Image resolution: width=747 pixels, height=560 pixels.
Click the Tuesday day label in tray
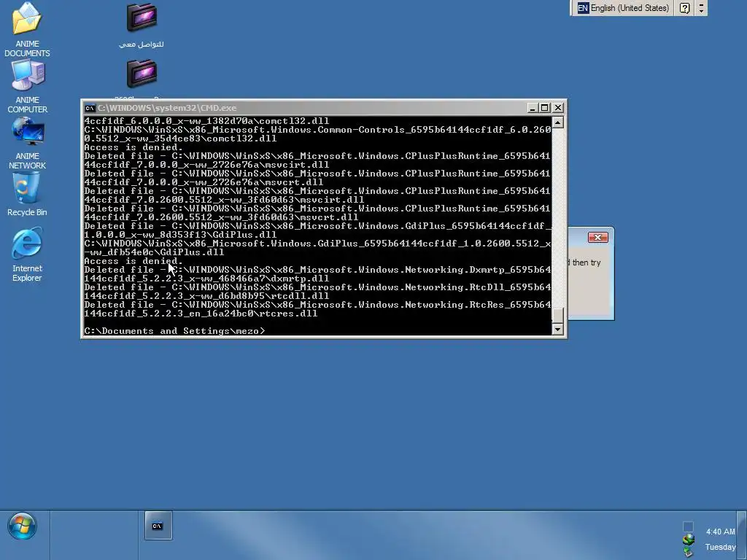pyautogui.click(x=720, y=547)
